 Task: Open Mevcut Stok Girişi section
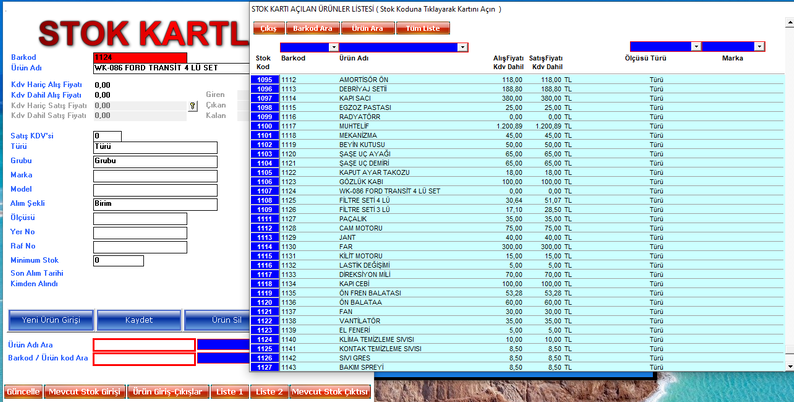pos(85,391)
